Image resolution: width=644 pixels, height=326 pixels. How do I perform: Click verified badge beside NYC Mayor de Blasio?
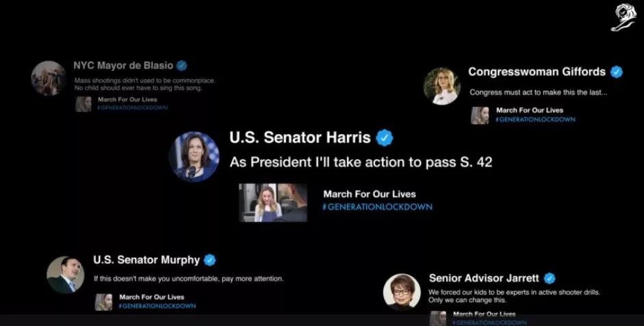181,66
